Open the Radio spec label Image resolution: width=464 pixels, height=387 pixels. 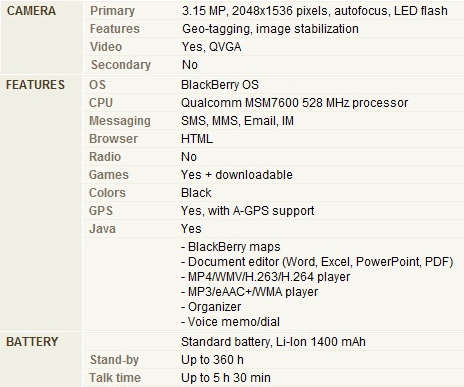point(105,157)
